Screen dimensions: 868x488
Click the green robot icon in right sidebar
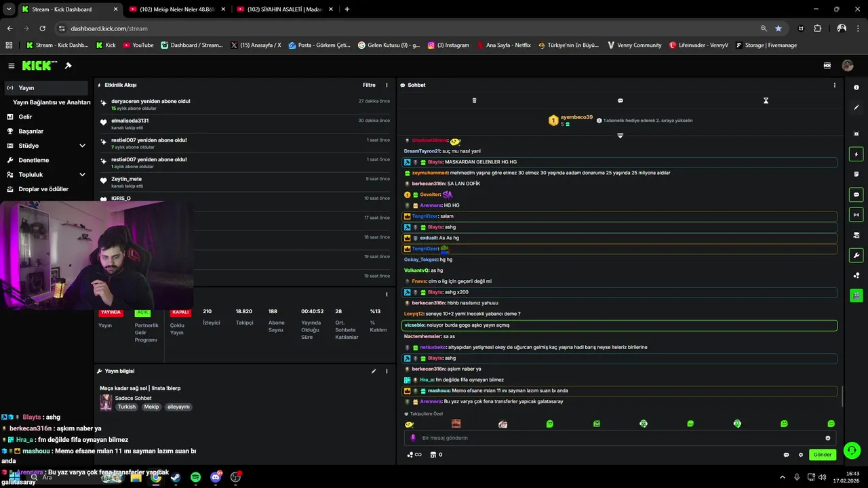pyautogui.click(x=856, y=296)
